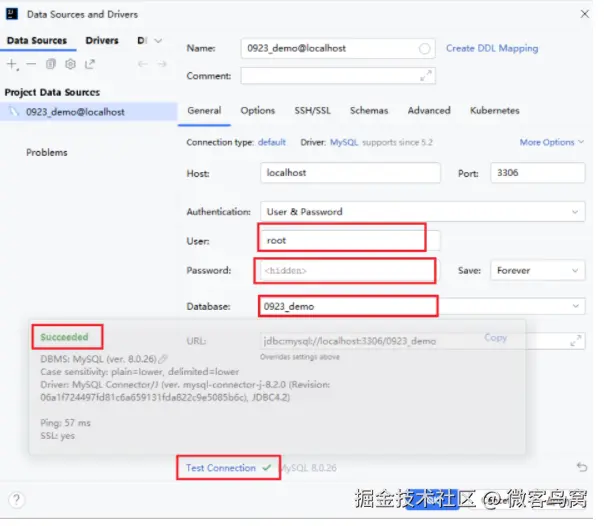Click the revert changes undo icon
Image resolution: width=604 pixels, height=526 pixels.
pos(582,467)
